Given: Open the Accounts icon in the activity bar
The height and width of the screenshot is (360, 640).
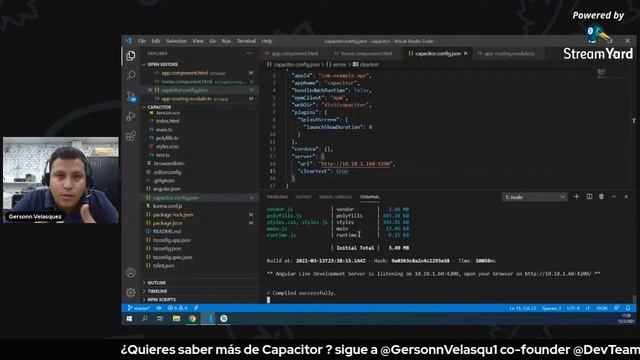Looking at the screenshot, I should point(131,273).
